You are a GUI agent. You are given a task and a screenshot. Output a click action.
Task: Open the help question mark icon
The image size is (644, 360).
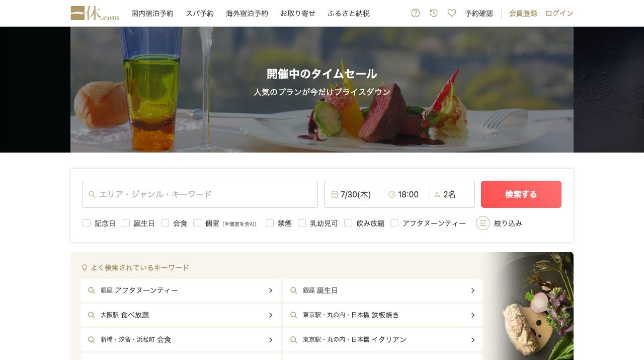[416, 13]
